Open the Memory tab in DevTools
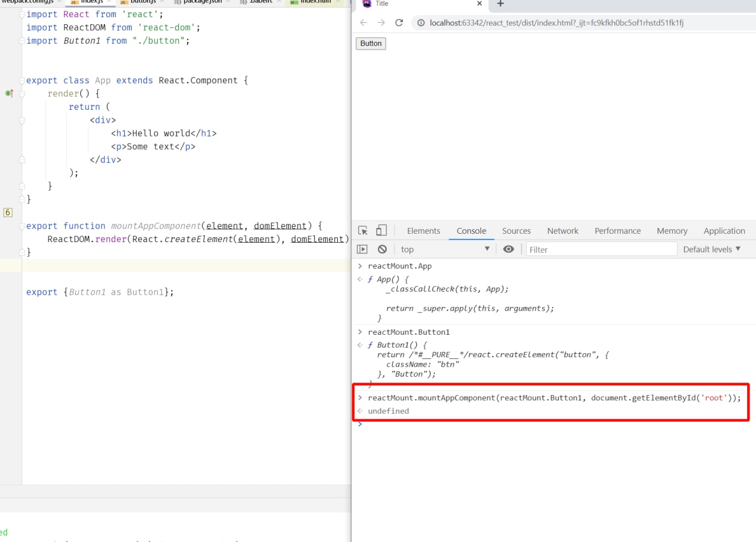This screenshot has height=542, width=756. coord(672,231)
